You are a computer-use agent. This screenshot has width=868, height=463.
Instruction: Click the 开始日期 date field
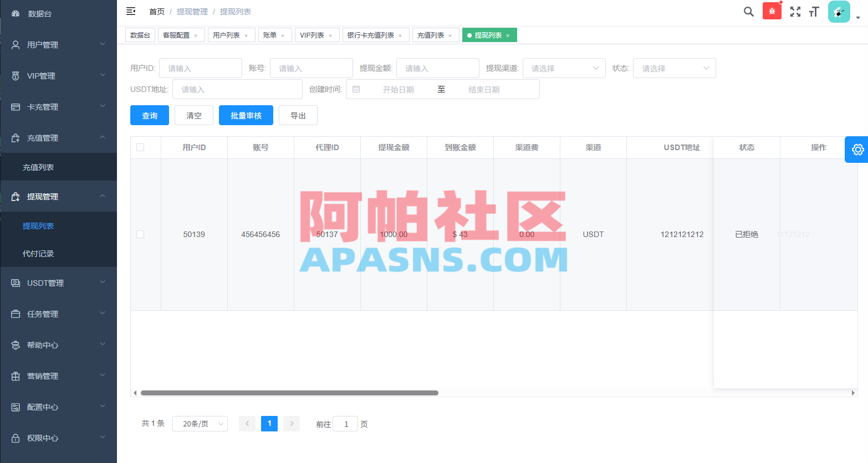click(398, 89)
